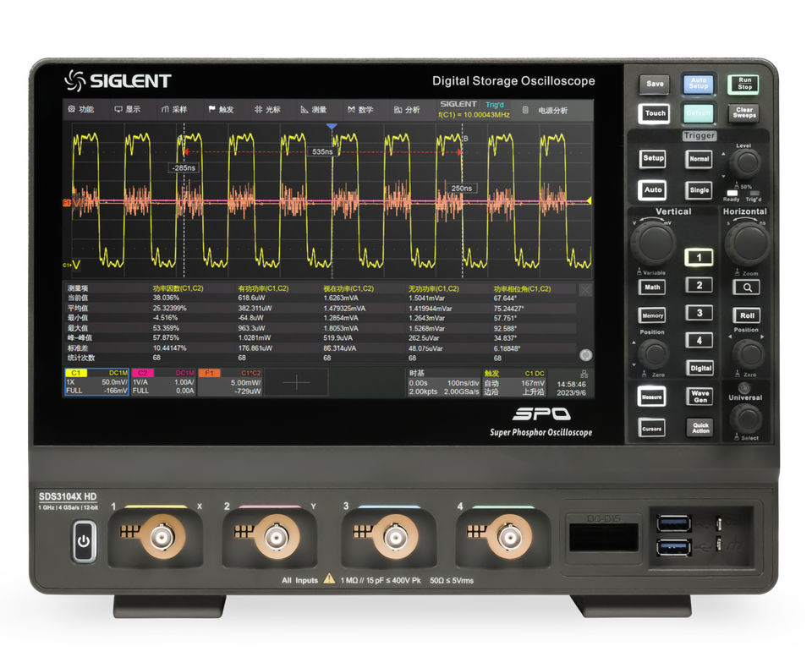This screenshot has height=668, width=812.
Task: Click the network status icon above clock
Action: [584, 374]
